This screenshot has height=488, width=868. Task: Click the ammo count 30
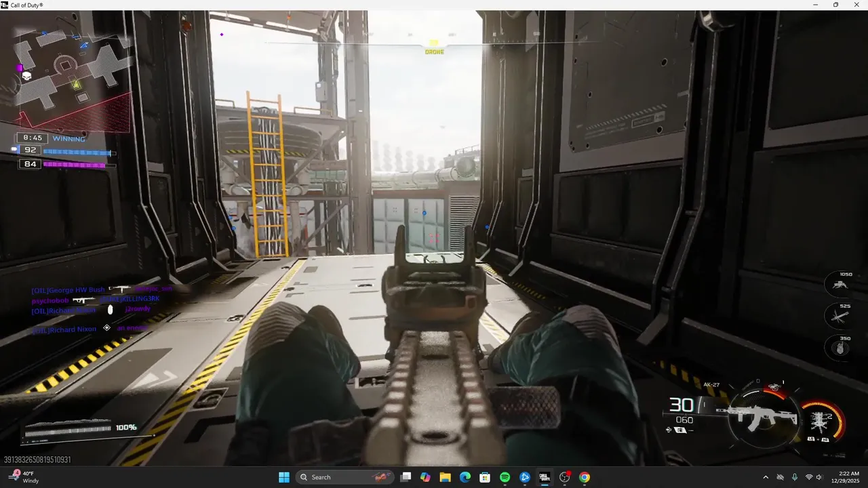point(682,405)
